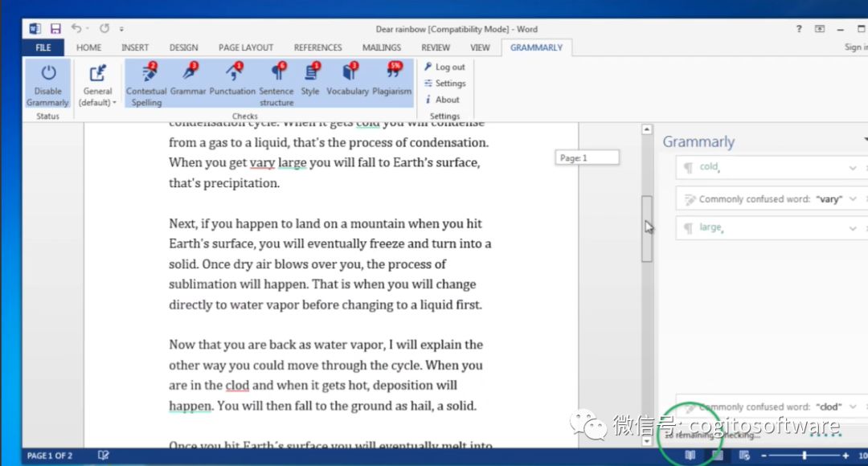Toggle the Grammar check
The width and height of the screenshot is (868, 466).
click(187, 80)
